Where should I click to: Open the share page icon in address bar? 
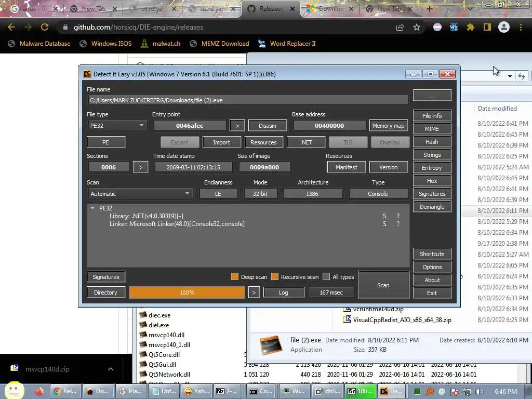tap(400, 27)
